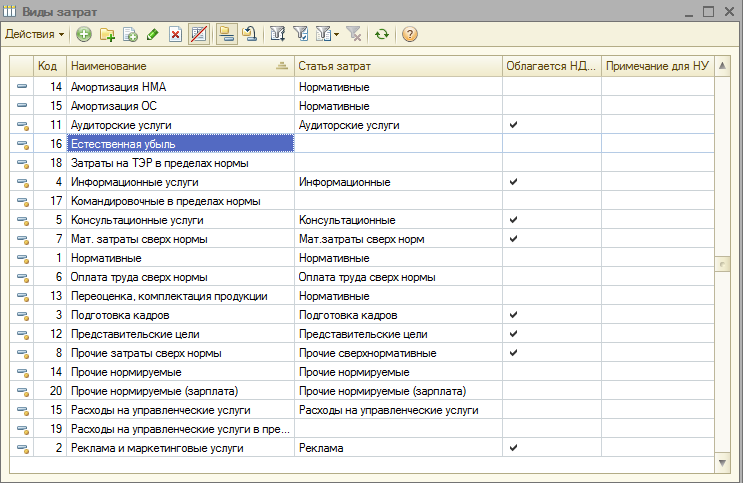Click the green Add new item icon
Viewport: 743px width, 483px height.
84,34
